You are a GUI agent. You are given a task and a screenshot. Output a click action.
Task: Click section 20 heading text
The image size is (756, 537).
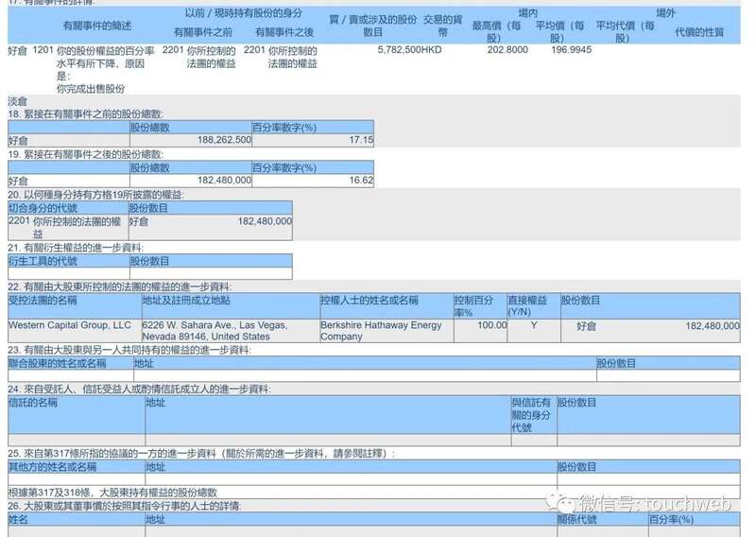click(x=95, y=195)
